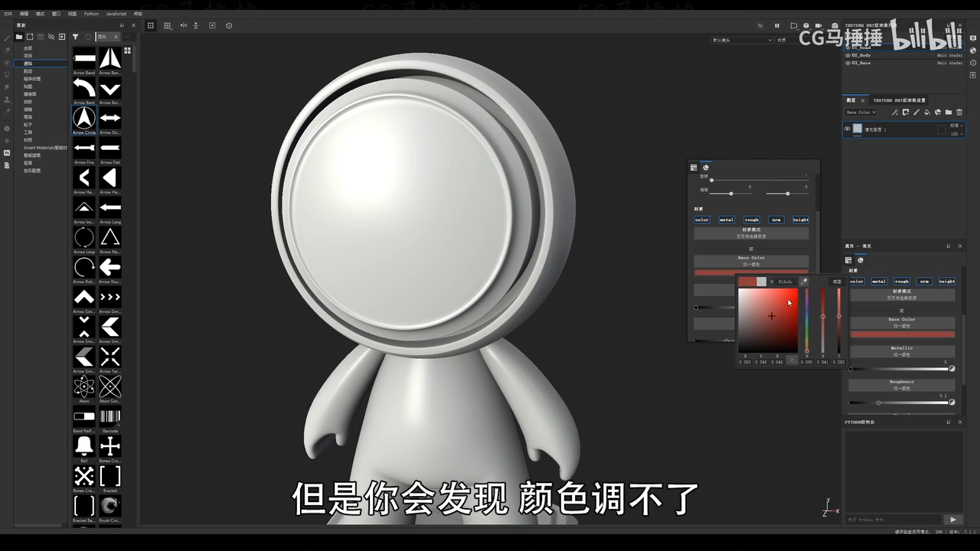
Task: Switch shelf to grid thumbnail view
Action: [127, 51]
